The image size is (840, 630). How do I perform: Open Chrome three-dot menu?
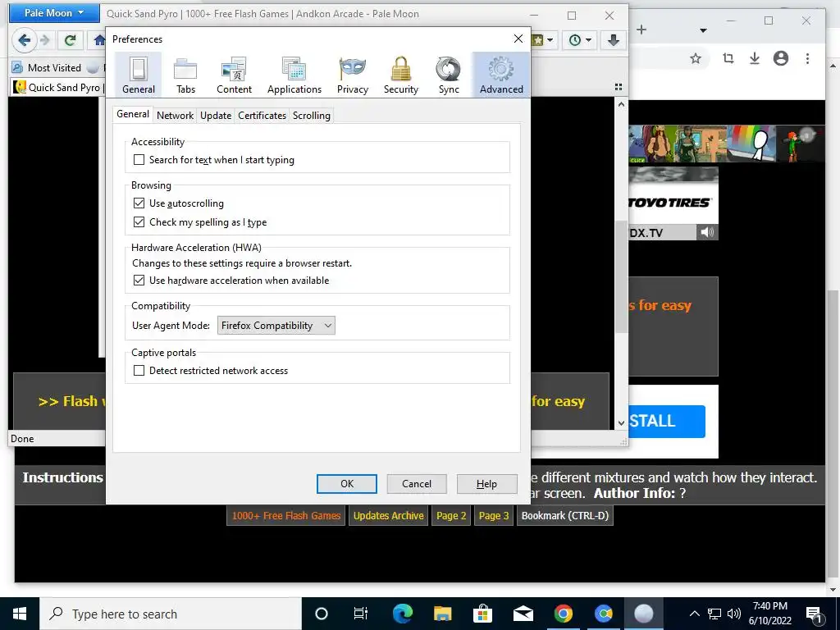(807, 58)
